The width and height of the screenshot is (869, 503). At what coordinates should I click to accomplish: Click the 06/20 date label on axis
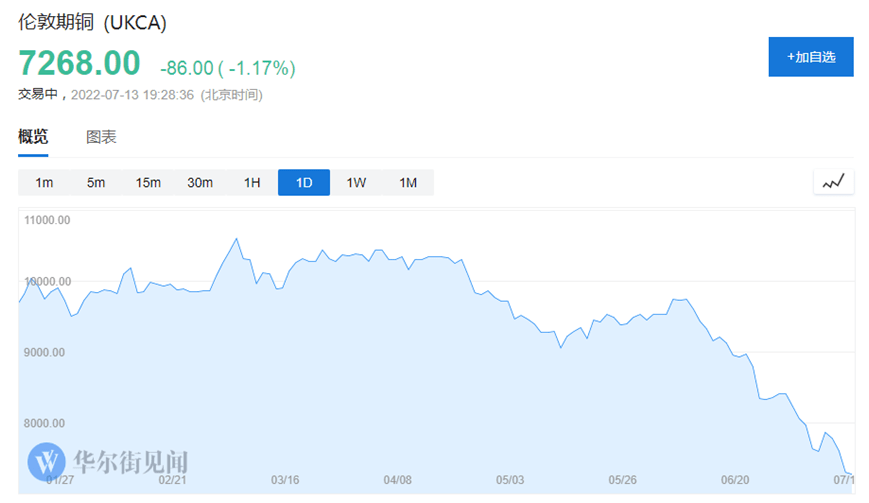tap(735, 479)
